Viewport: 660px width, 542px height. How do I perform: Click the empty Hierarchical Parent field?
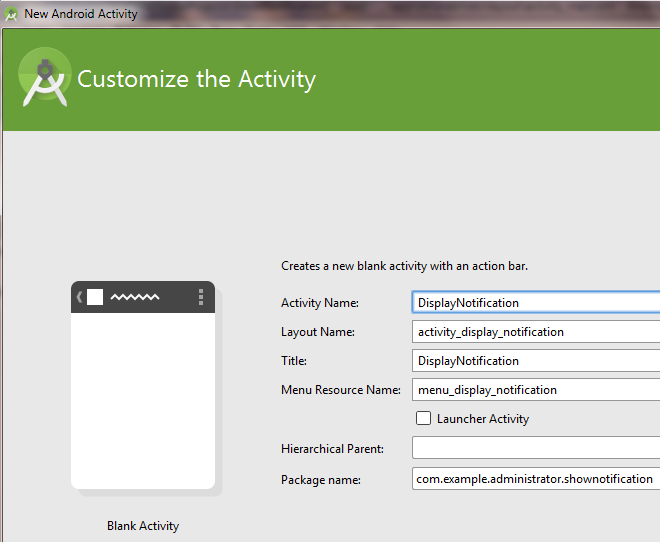coord(535,448)
